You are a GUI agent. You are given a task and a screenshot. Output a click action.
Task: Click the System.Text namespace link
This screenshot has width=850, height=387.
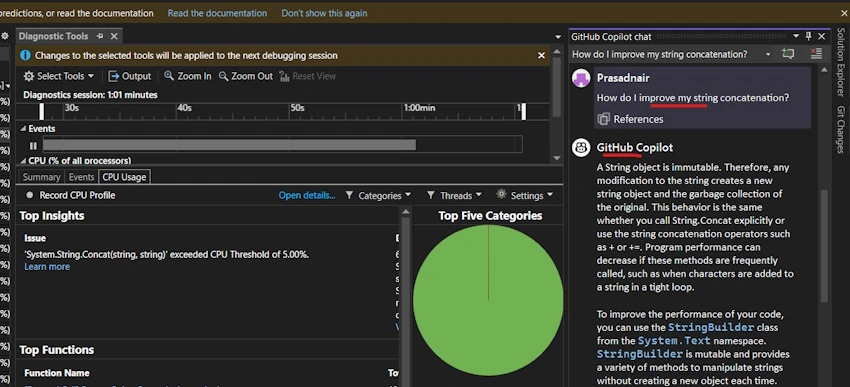[x=674, y=341]
